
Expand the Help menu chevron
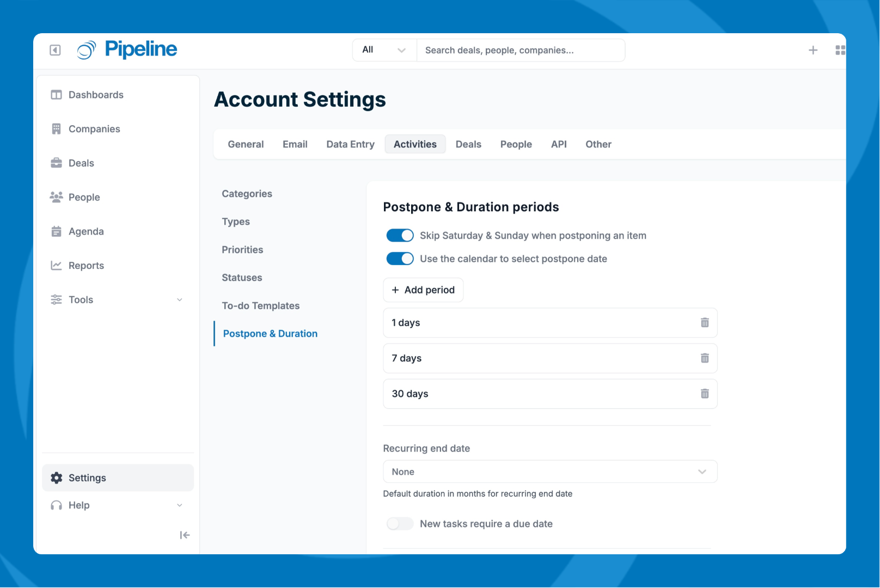180,505
